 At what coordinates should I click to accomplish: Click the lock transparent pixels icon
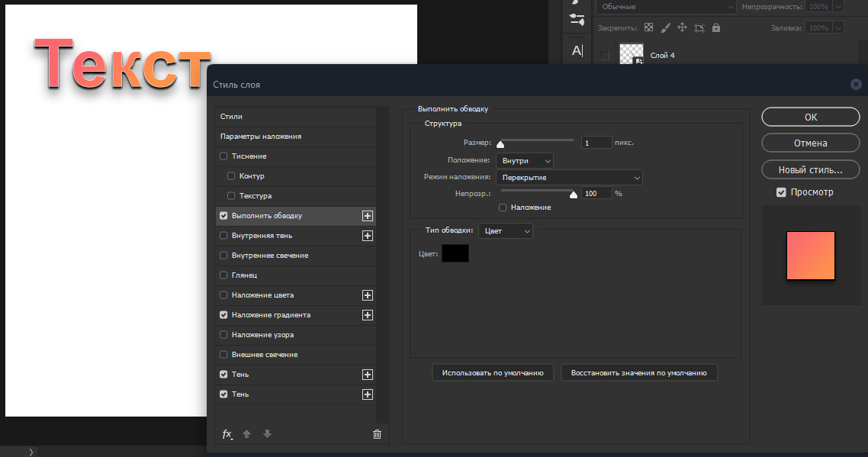(649, 27)
